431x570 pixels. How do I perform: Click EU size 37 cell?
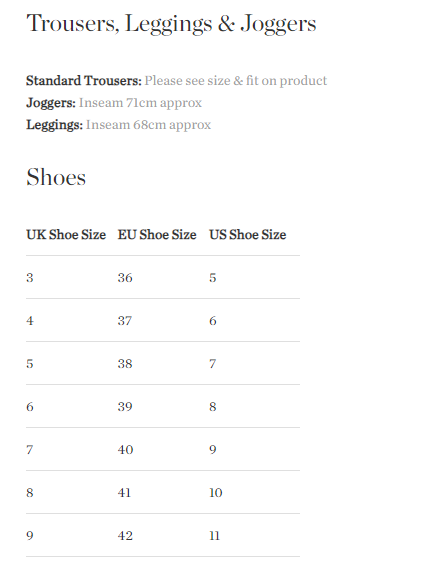(x=125, y=321)
